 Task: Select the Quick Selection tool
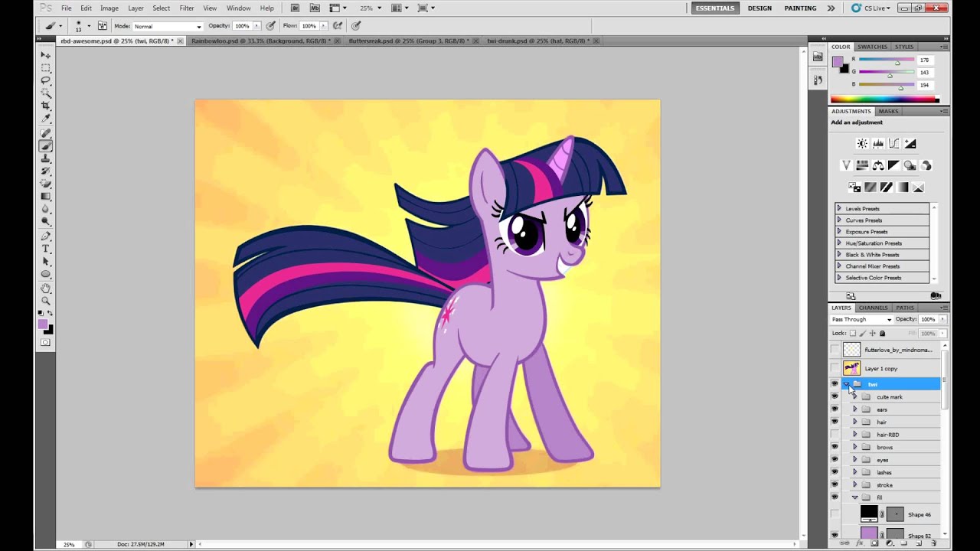click(x=46, y=93)
